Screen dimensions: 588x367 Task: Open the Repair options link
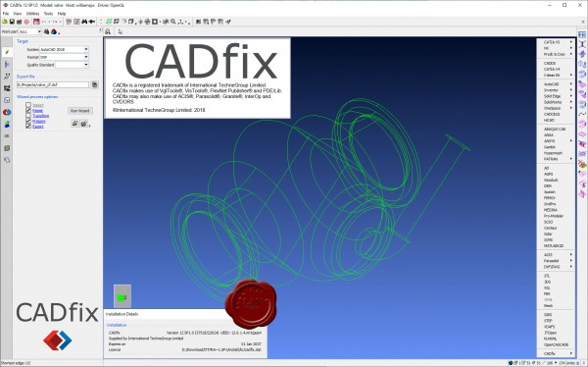point(38,111)
